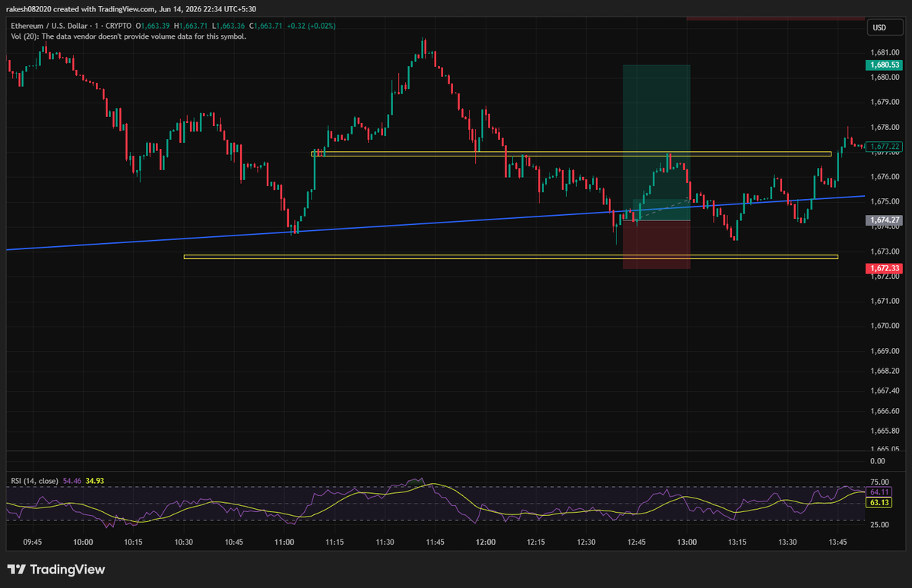Image resolution: width=912 pixels, height=588 pixels.
Task: Click the 11:00 time axis label
Action: [x=284, y=542]
